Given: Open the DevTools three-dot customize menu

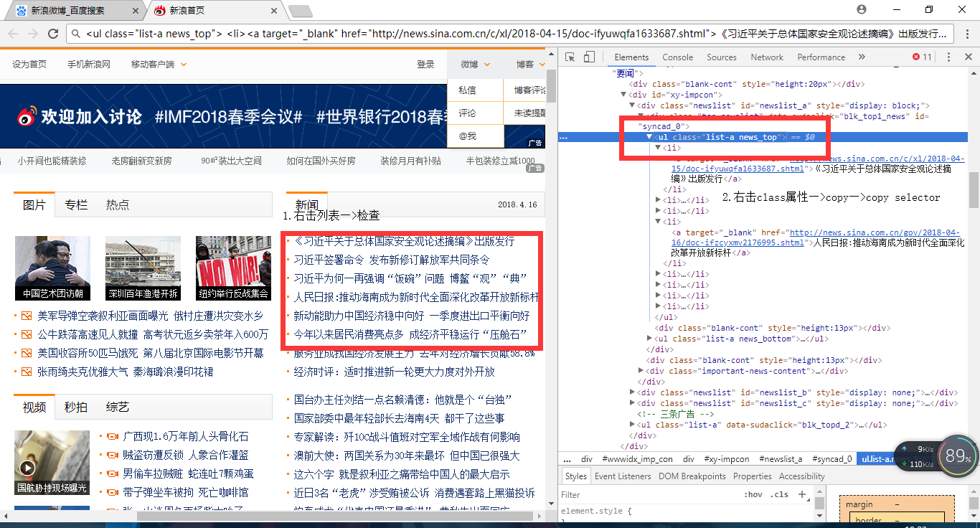Looking at the screenshot, I should tap(948, 57).
